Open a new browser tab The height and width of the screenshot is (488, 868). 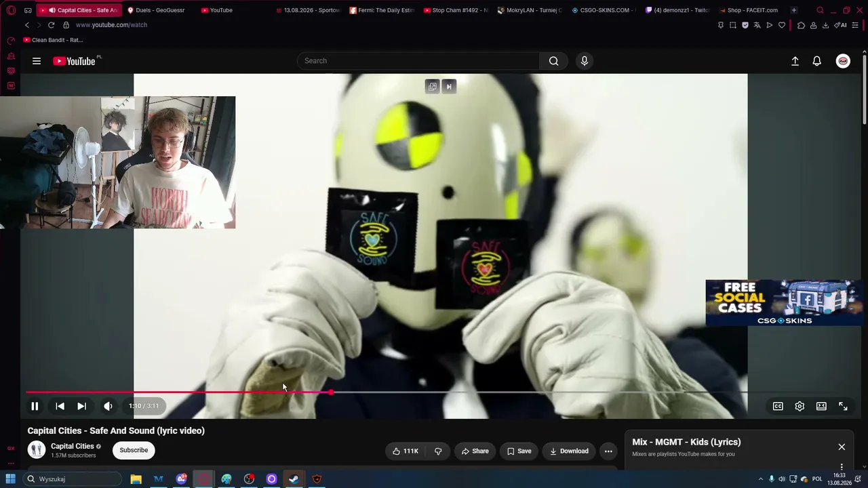pos(793,10)
